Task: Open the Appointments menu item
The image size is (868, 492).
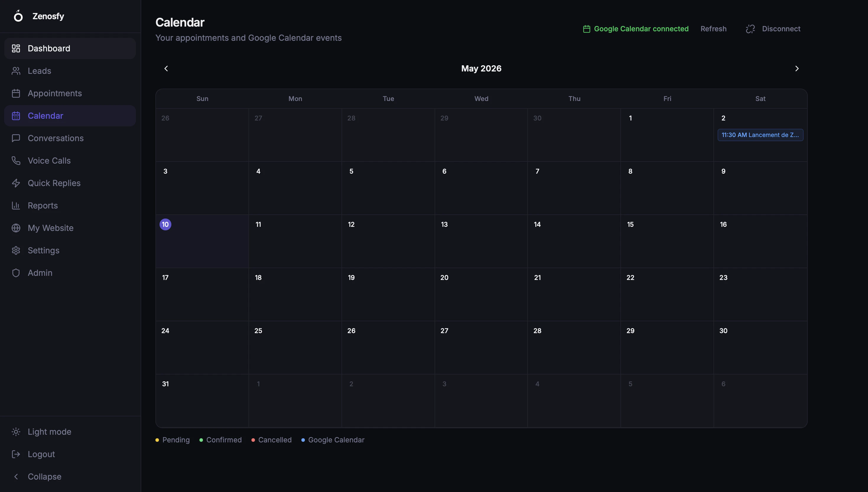Action: pyautogui.click(x=70, y=93)
